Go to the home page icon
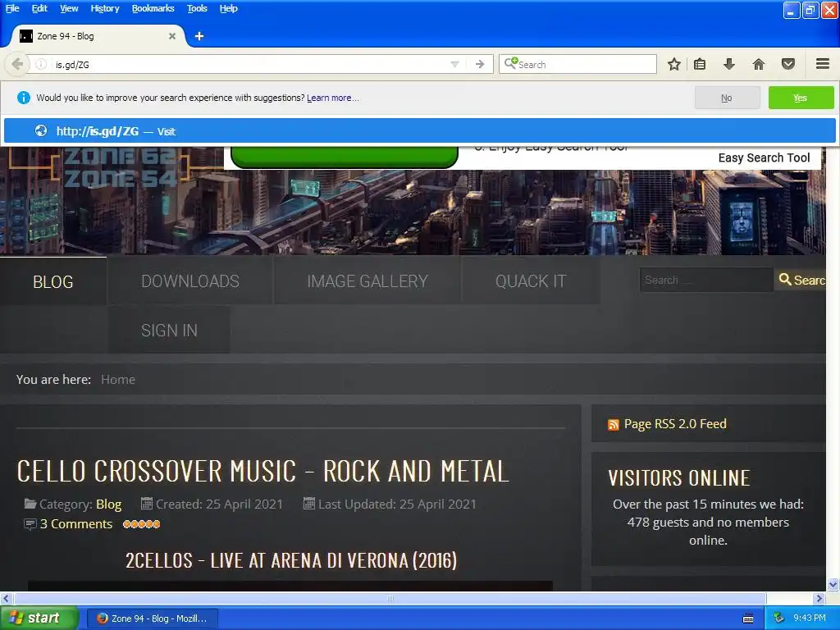This screenshot has height=630, width=840. pyautogui.click(x=759, y=64)
